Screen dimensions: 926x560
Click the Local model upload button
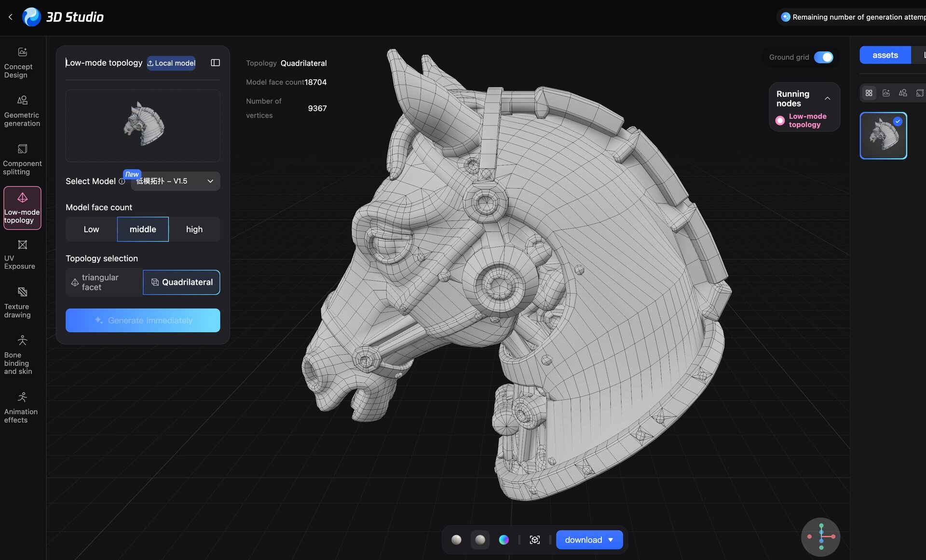(171, 63)
